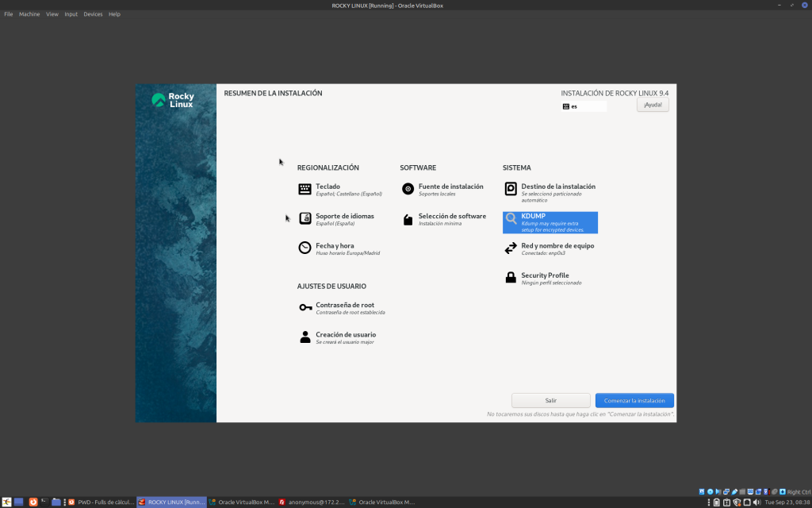Open the Fecha y hora clock icon

tap(304, 248)
